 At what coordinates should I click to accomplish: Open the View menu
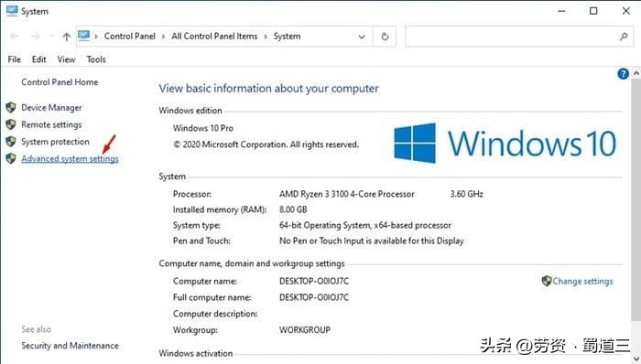click(66, 59)
